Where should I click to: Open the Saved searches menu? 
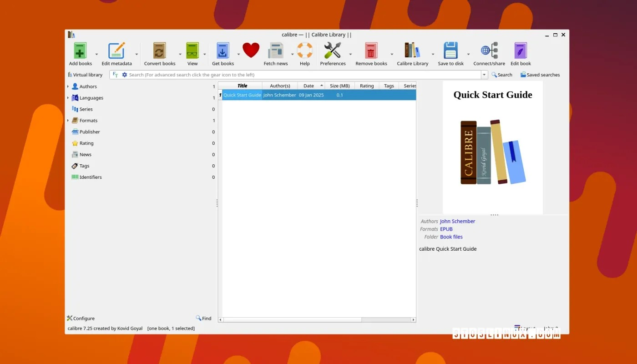pos(540,75)
